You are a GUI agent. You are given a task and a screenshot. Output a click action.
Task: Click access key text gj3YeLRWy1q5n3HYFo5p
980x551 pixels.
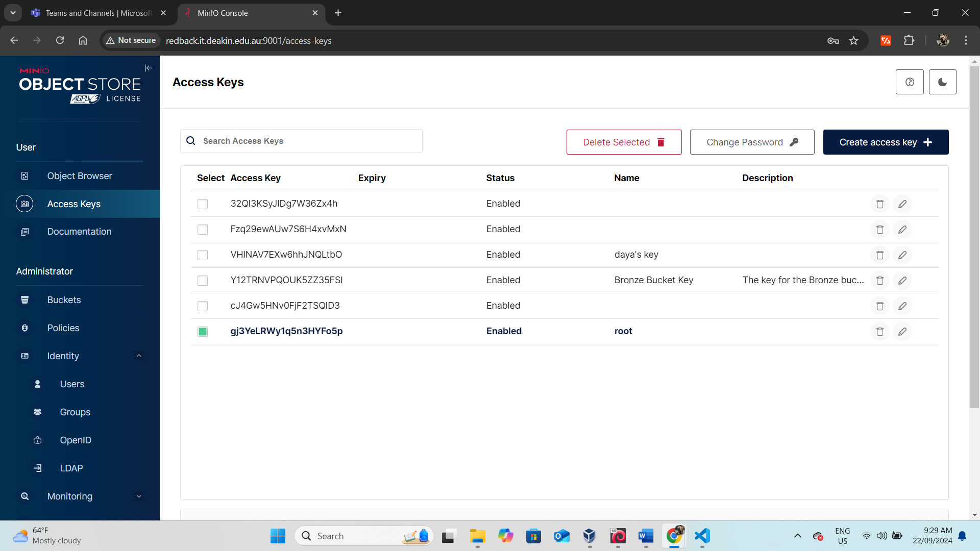(286, 331)
